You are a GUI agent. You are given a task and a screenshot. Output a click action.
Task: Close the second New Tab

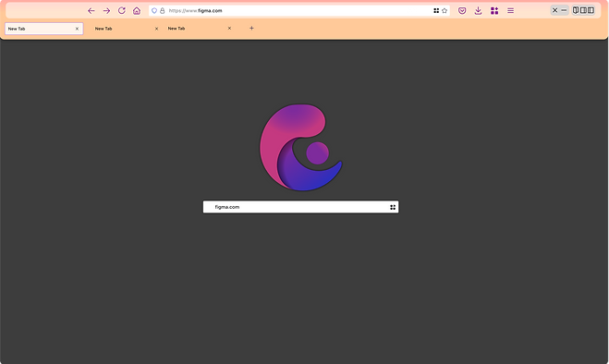tap(156, 29)
